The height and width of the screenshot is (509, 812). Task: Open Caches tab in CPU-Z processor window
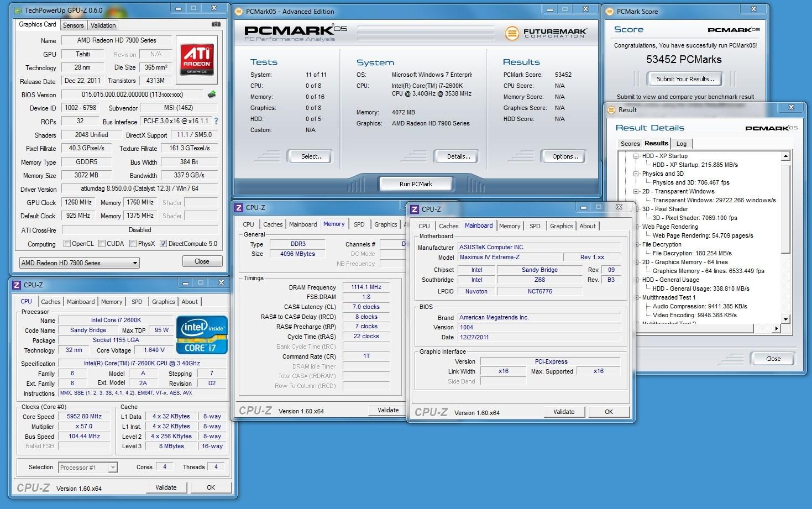tap(50, 302)
